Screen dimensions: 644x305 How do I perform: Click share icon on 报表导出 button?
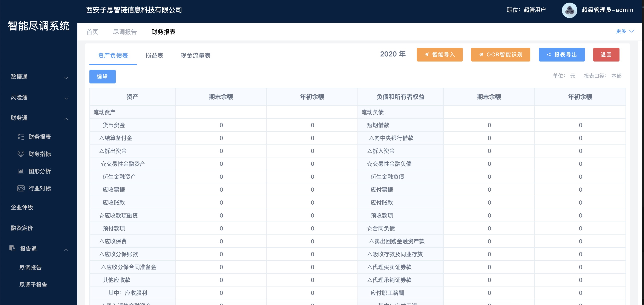click(x=549, y=55)
